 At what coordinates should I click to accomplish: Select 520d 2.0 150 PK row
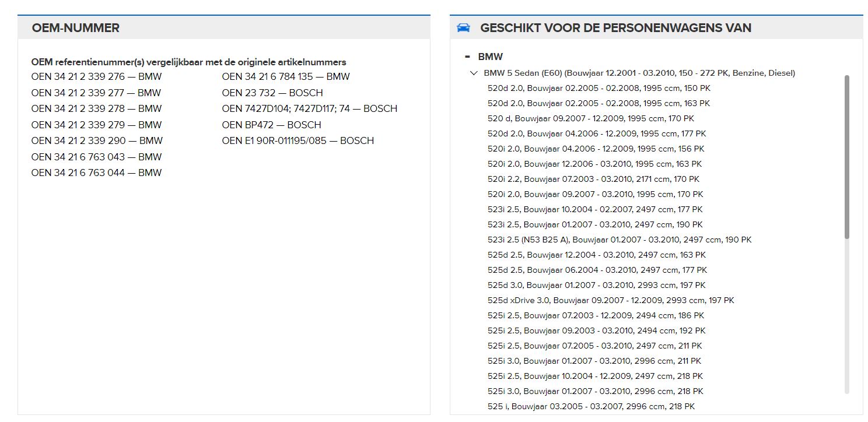(x=599, y=88)
